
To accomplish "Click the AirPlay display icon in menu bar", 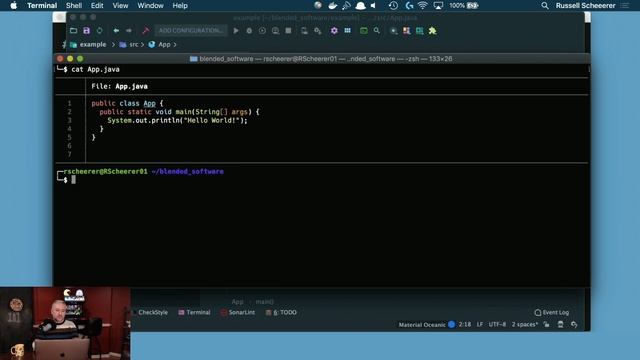I will coord(438,6).
